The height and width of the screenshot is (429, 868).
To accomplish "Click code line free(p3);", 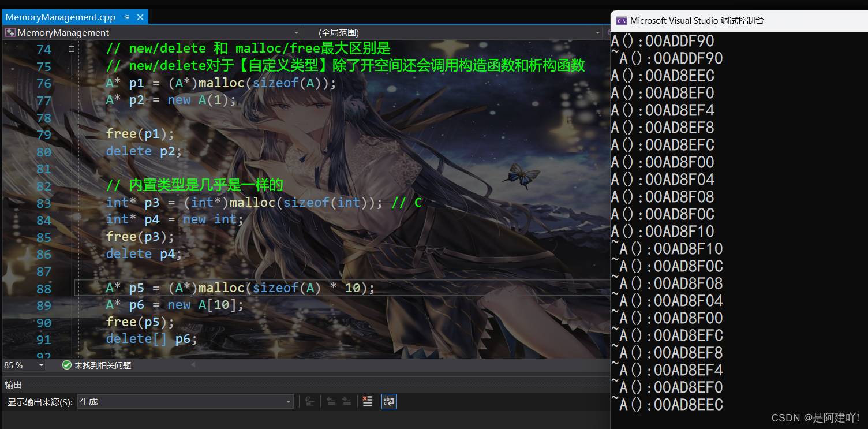I will click(140, 237).
